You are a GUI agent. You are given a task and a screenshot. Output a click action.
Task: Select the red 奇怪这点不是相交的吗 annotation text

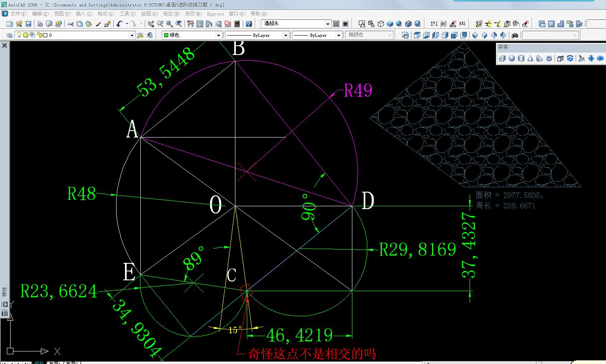tap(312, 354)
